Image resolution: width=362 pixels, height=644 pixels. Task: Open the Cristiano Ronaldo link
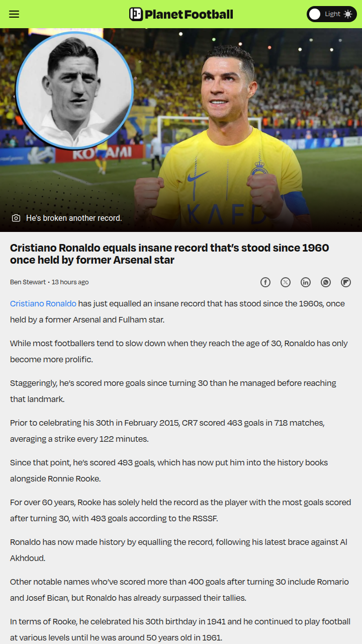tap(43, 303)
